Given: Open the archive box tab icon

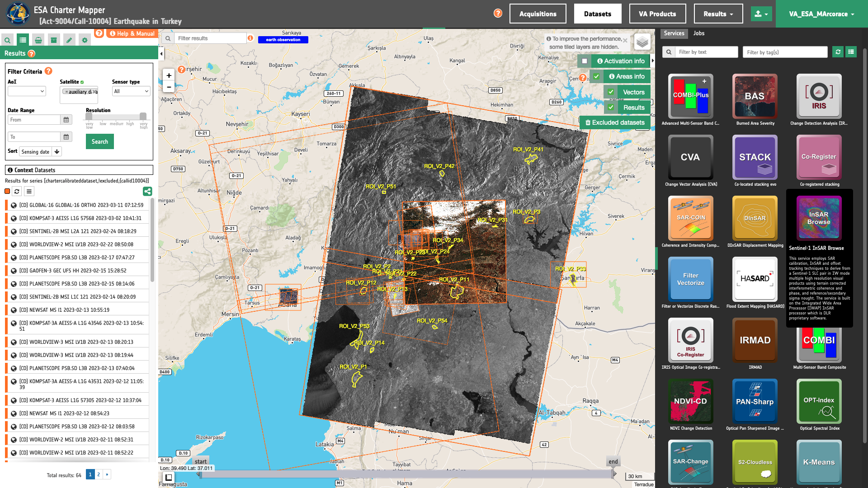Looking at the screenshot, I should tap(54, 40).
